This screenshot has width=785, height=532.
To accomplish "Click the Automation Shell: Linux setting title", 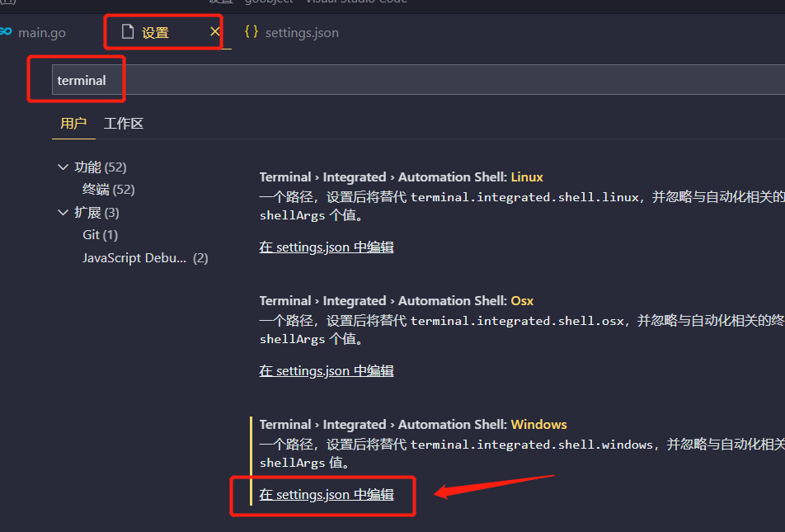I will [401, 177].
